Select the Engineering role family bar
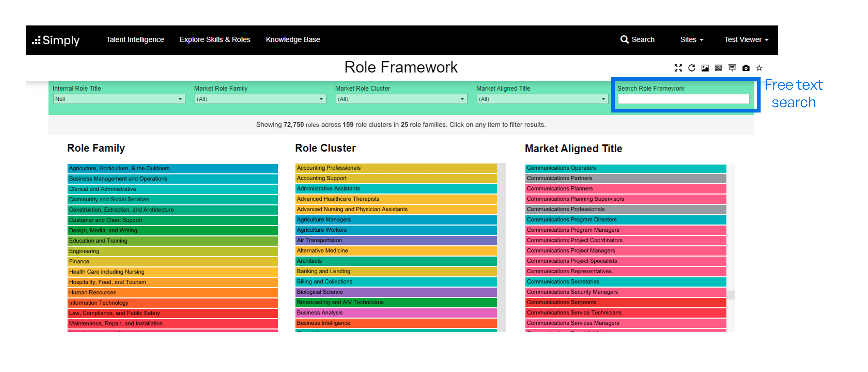 [x=172, y=251]
